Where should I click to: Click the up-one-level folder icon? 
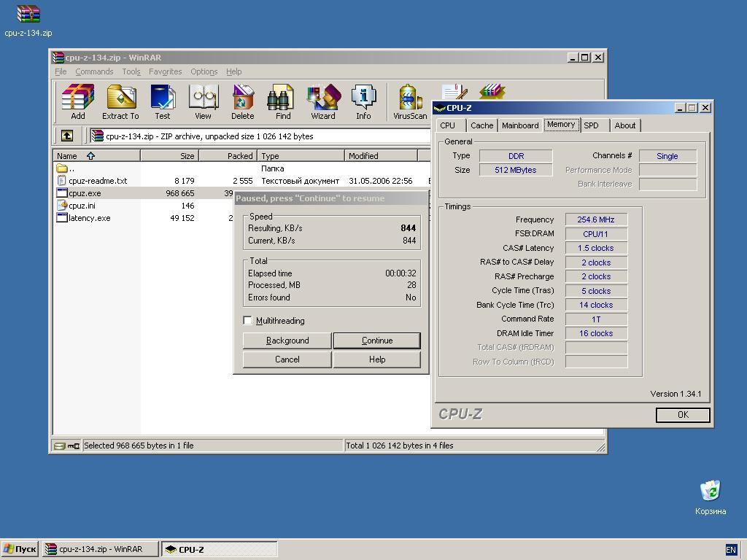(67, 136)
